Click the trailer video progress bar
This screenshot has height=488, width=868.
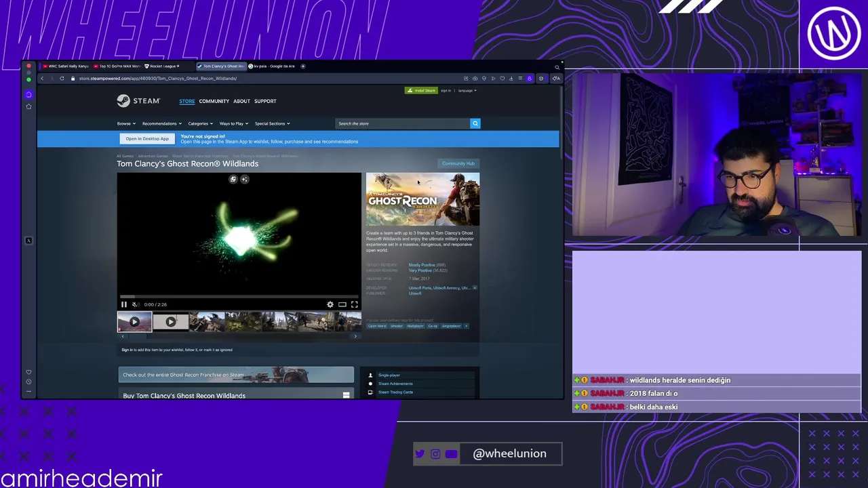pyautogui.click(x=239, y=296)
